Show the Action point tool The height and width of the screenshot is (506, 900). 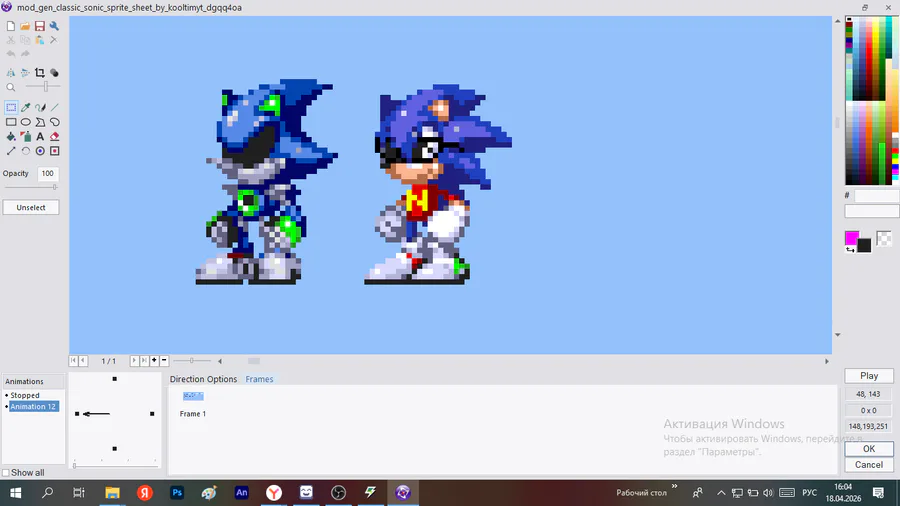point(55,151)
